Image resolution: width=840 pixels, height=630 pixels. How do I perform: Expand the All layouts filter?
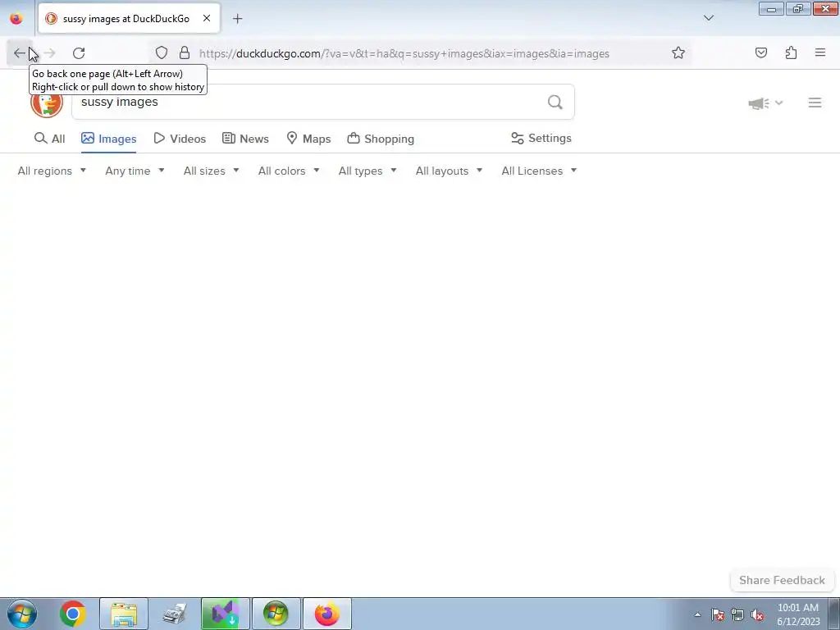pyautogui.click(x=449, y=171)
